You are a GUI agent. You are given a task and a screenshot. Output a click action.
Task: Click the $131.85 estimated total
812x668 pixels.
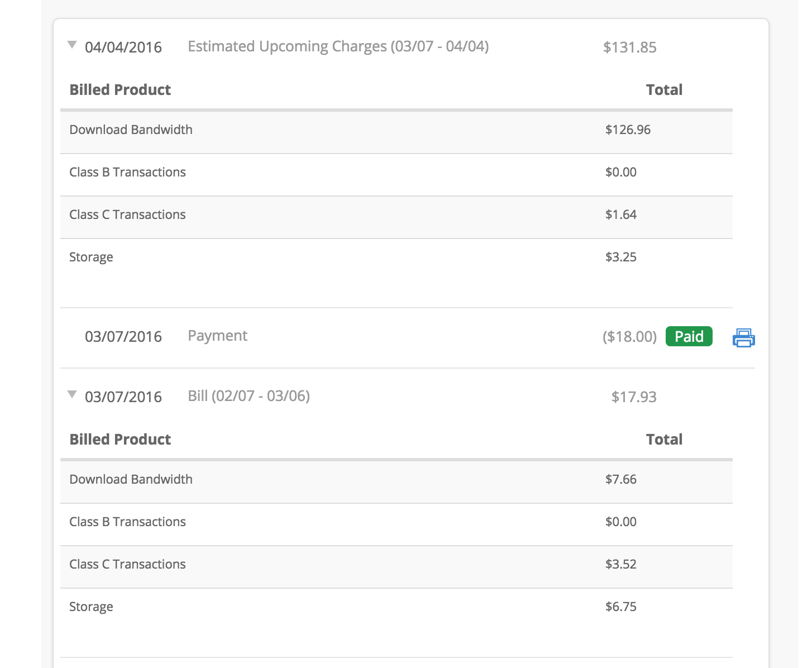pyautogui.click(x=630, y=47)
